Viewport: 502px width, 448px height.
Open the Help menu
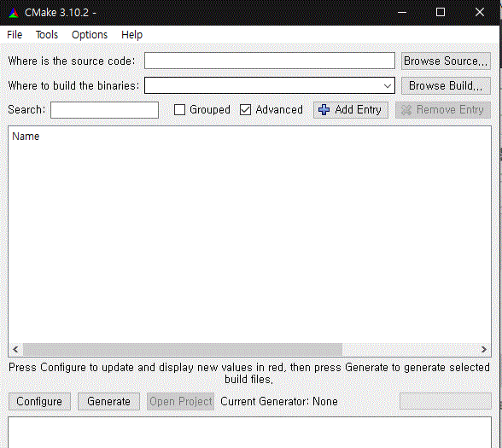click(131, 34)
